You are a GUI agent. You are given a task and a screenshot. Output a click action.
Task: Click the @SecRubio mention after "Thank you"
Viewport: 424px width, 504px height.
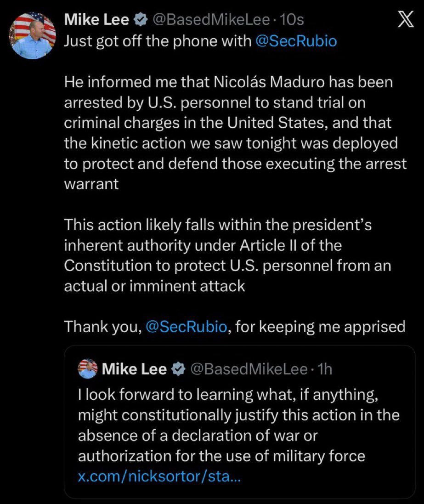[x=186, y=326]
